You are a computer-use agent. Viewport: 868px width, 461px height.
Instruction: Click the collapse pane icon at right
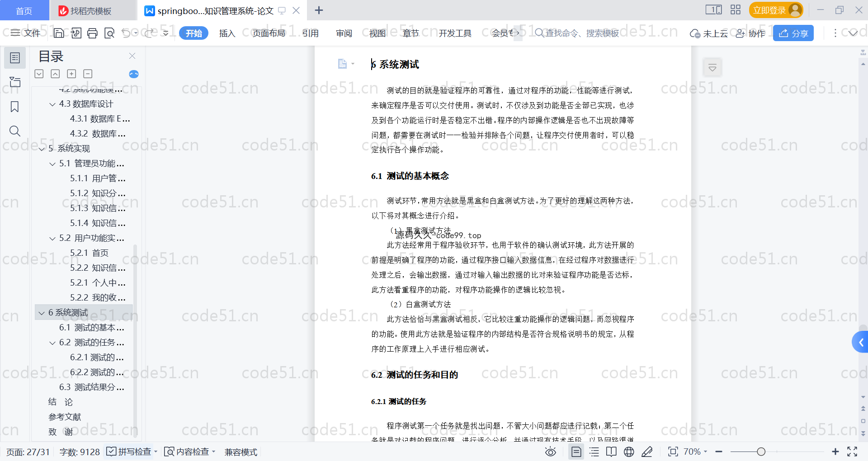(x=712, y=68)
